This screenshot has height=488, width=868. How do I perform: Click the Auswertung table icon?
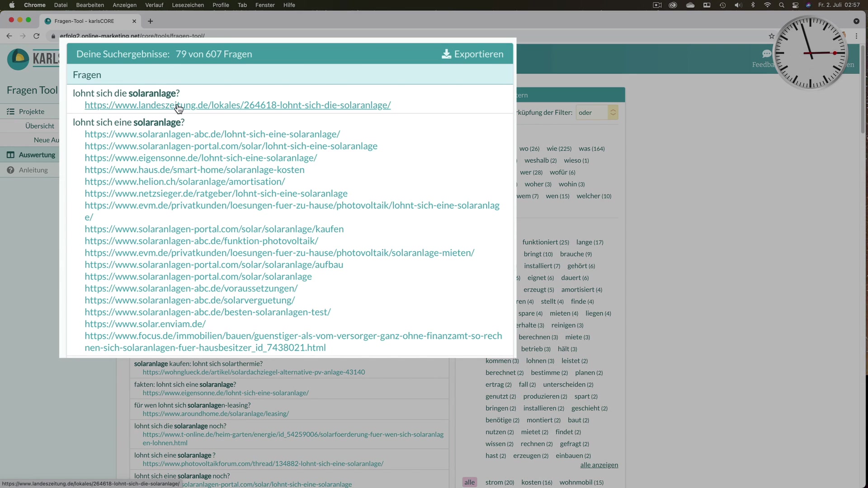[x=10, y=155]
